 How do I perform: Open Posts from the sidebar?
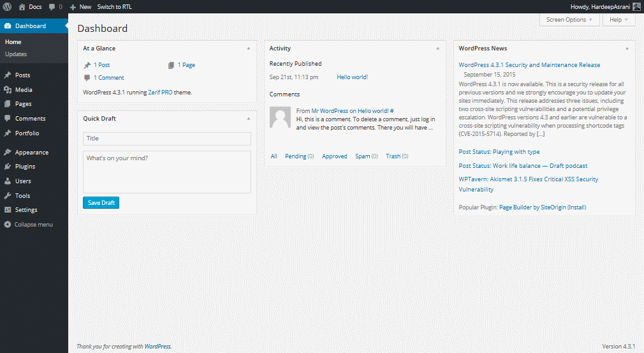click(x=22, y=75)
